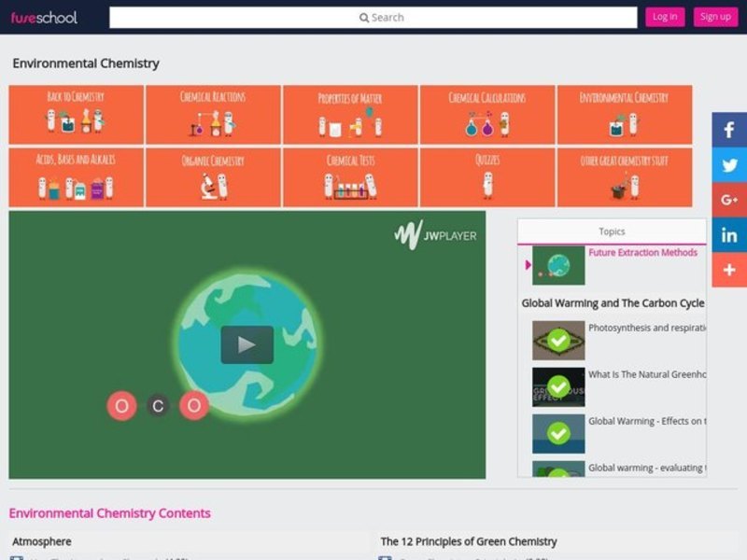This screenshot has height=560, width=747.
Task: Open the Chemical Reactions category tile
Action: click(213, 115)
